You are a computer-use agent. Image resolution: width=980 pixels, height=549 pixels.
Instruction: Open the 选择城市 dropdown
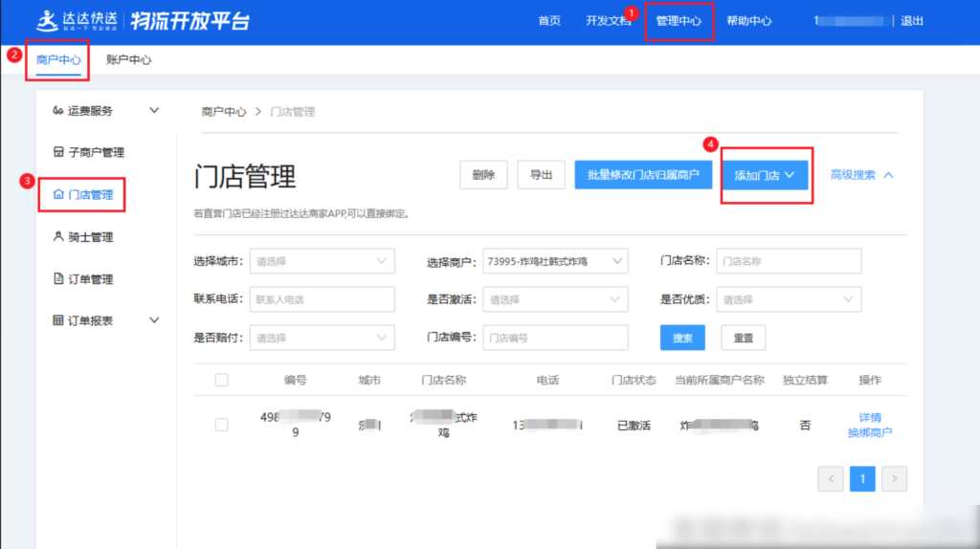click(x=322, y=261)
